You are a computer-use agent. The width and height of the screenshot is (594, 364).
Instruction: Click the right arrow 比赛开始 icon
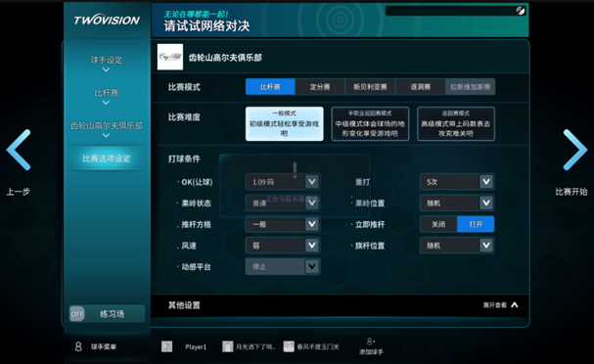click(575, 150)
